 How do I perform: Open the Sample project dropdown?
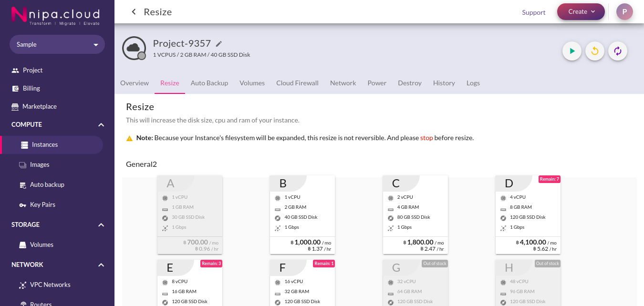pos(57,44)
